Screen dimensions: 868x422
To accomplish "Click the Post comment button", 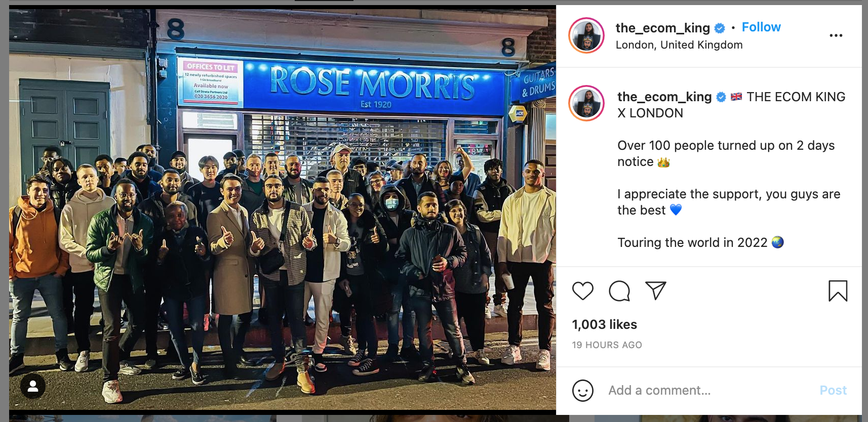I will (833, 391).
